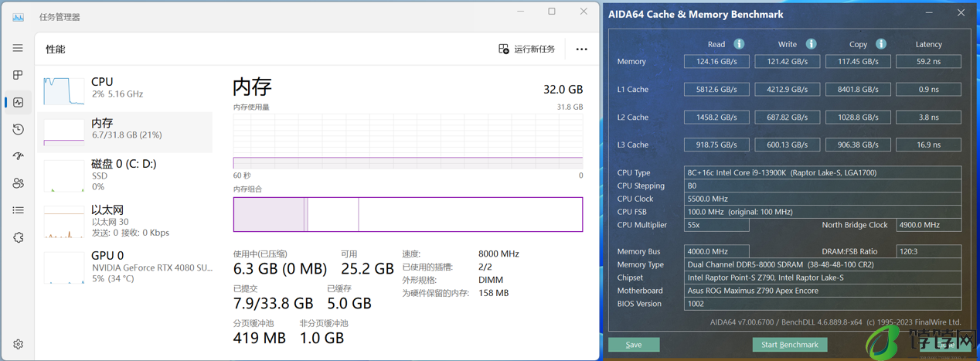Open the Services icon in sidebar
980x361 pixels.
[x=18, y=237]
